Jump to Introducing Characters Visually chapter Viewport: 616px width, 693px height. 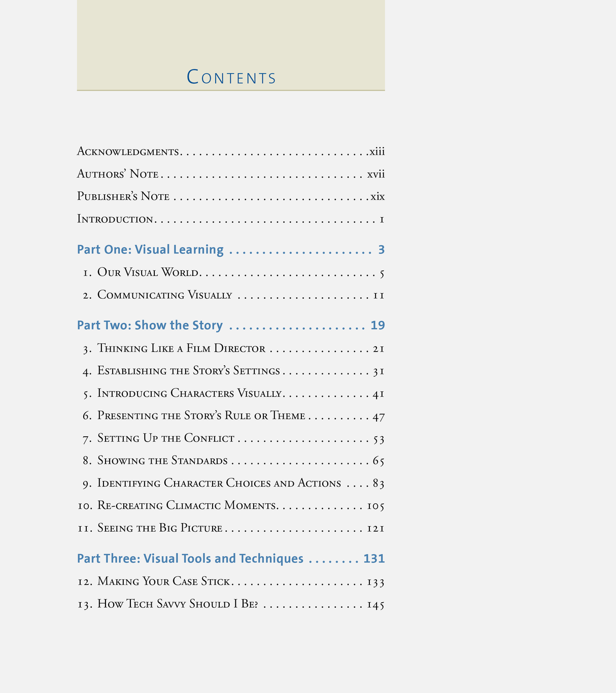coord(189,394)
